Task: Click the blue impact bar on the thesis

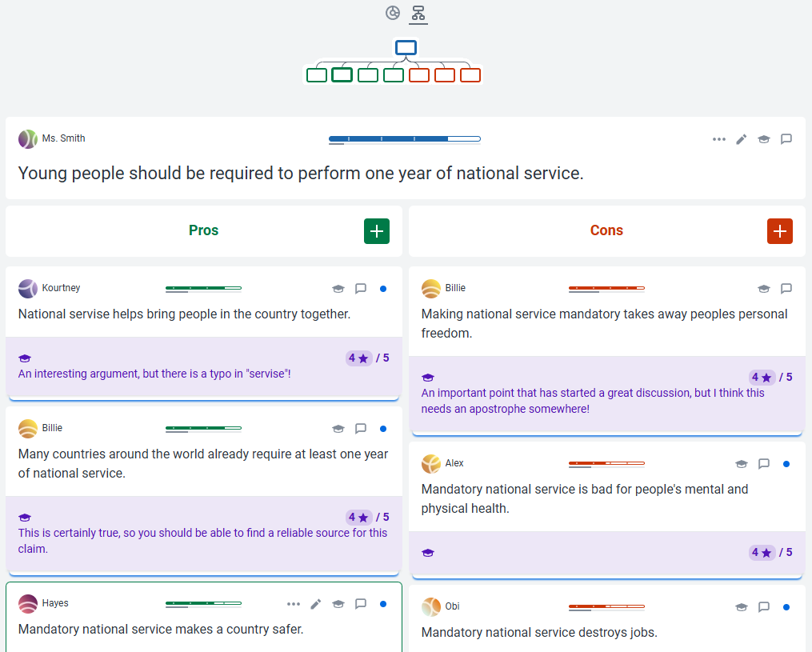Action: [x=404, y=139]
